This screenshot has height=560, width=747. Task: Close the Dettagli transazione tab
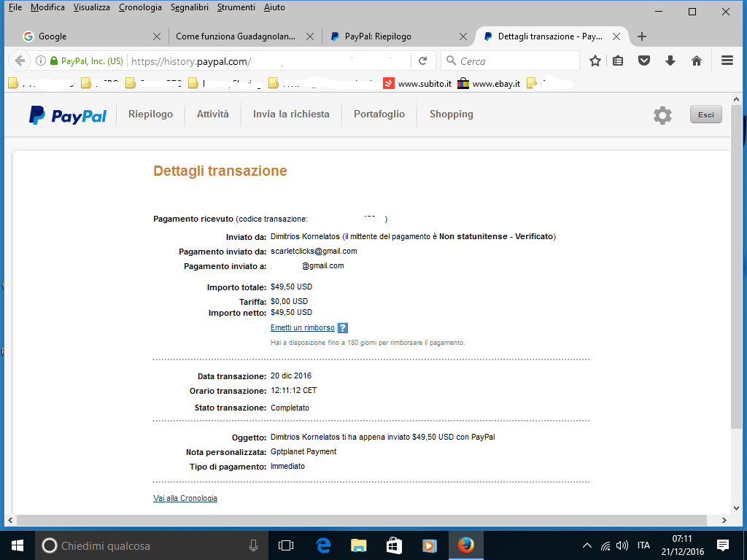tap(616, 36)
